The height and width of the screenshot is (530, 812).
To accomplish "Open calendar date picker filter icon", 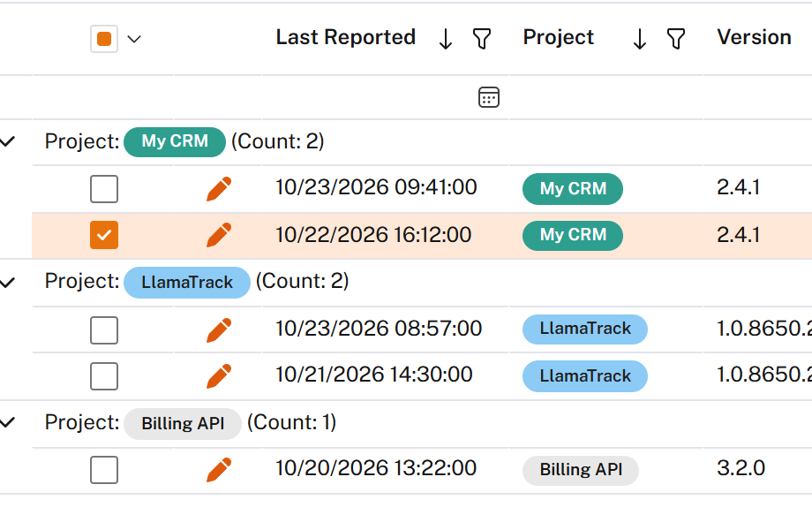I will pos(488,97).
